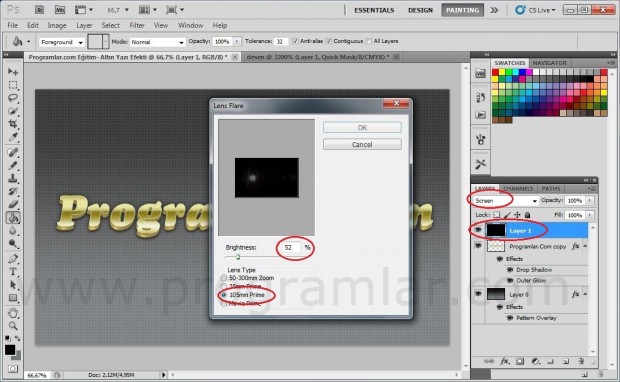Viewport: 620px width, 382px height.
Task: Select the Hand tool
Action: tap(13, 313)
